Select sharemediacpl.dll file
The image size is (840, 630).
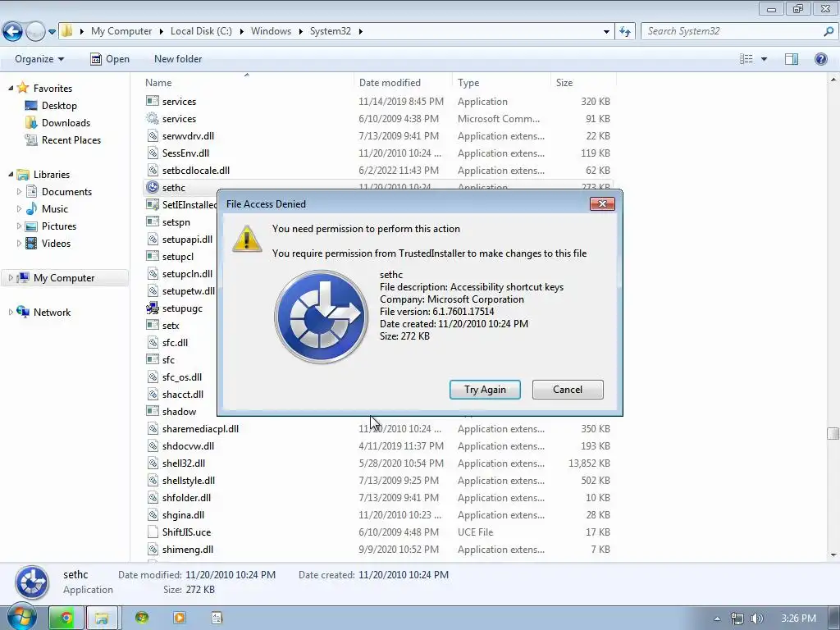pyautogui.click(x=200, y=428)
